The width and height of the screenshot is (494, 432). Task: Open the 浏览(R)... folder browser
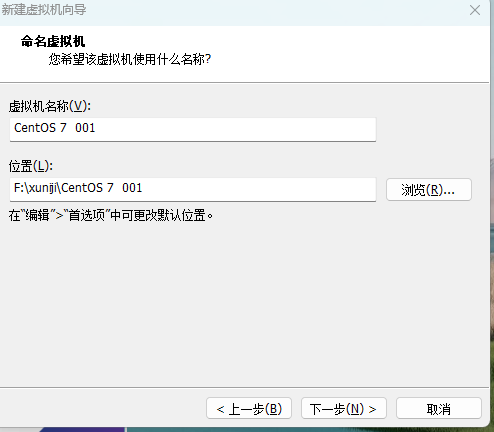pyautogui.click(x=429, y=190)
